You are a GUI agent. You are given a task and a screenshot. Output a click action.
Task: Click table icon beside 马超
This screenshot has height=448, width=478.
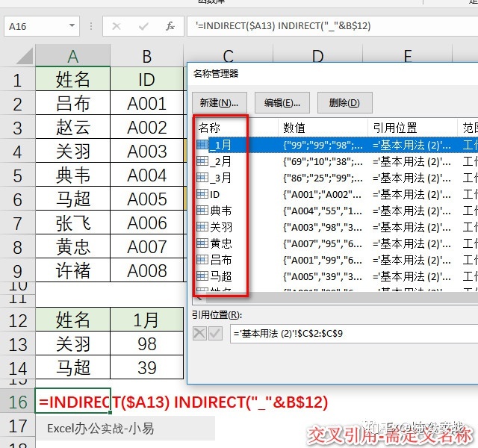[x=202, y=276]
